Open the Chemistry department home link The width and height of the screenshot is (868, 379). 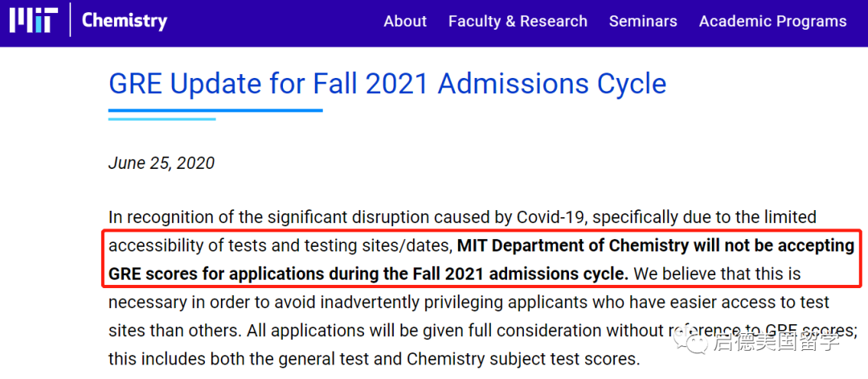(125, 21)
